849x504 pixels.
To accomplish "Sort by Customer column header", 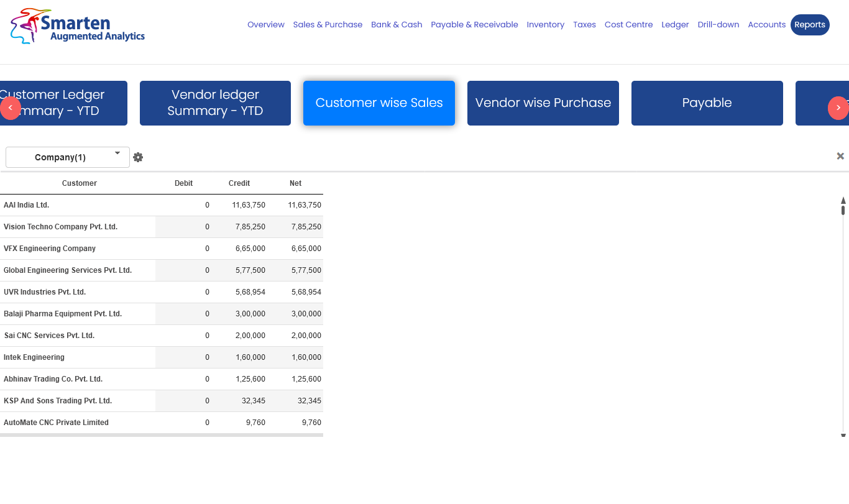I will coord(80,183).
